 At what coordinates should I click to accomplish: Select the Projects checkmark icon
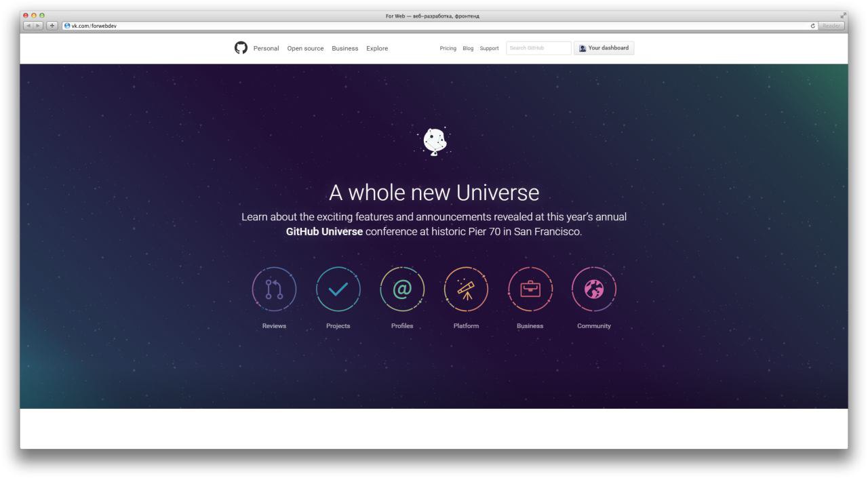tap(338, 290)
